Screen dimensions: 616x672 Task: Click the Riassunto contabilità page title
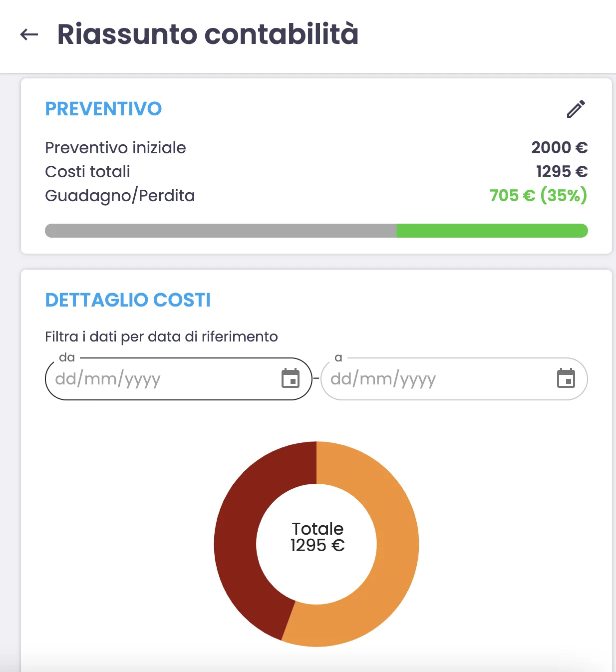tap(208, 34)
